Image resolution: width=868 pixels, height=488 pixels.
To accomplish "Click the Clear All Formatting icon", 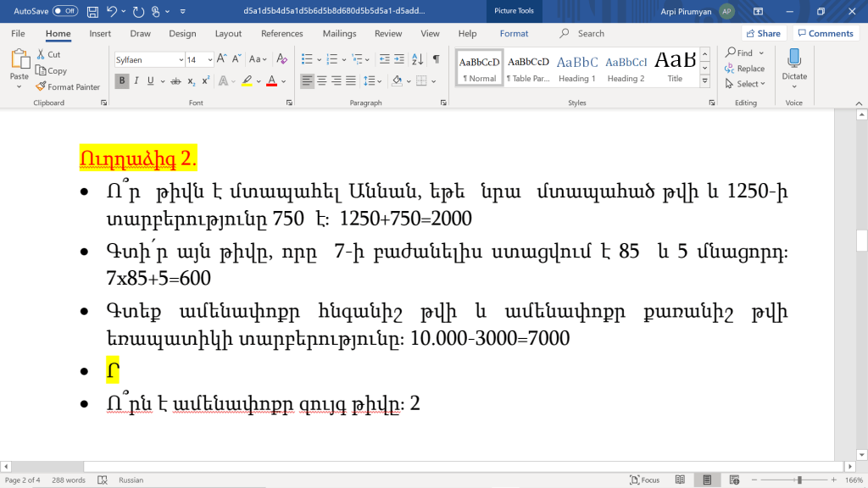I will coord(282,59).
